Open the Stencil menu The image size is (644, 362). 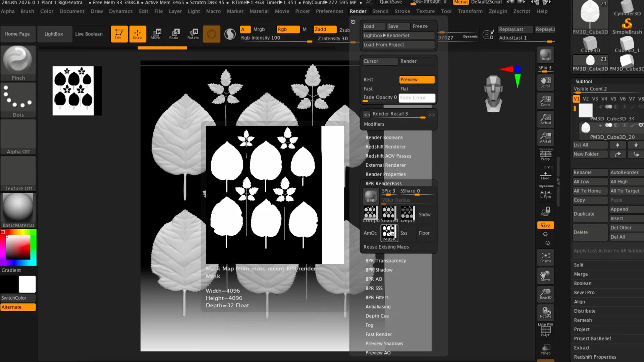[380, 11]
